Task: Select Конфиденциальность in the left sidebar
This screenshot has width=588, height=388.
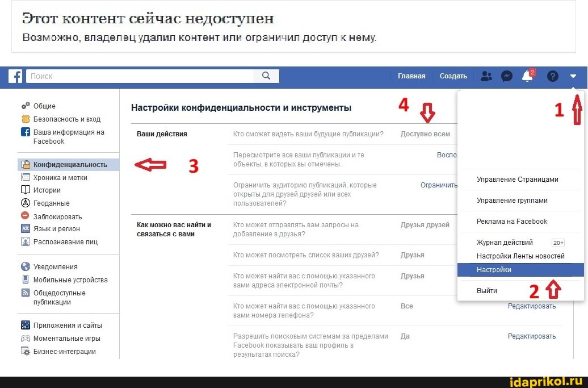Action: (70, 165)
